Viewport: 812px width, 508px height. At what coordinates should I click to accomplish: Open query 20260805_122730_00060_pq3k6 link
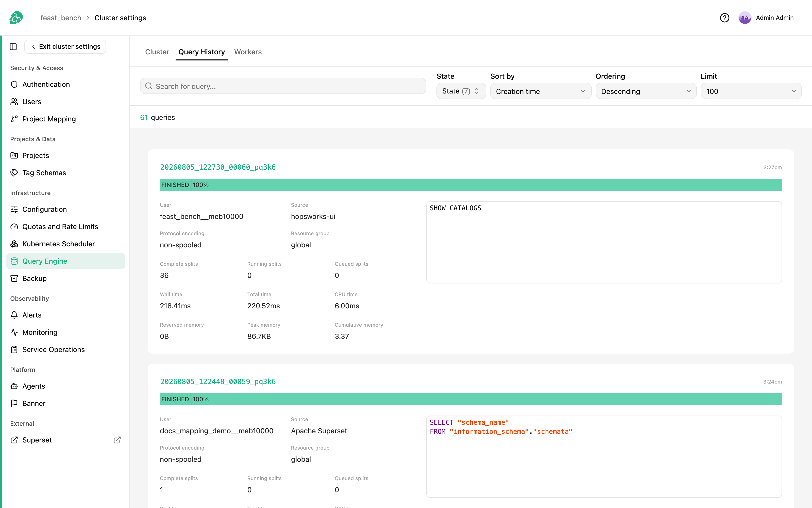(218, 167)
